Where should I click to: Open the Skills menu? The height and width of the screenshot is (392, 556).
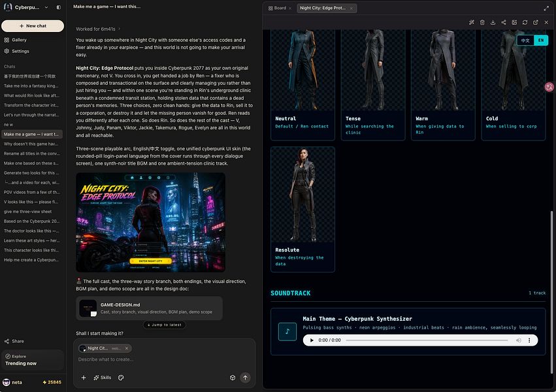click(x=102, y=378)
